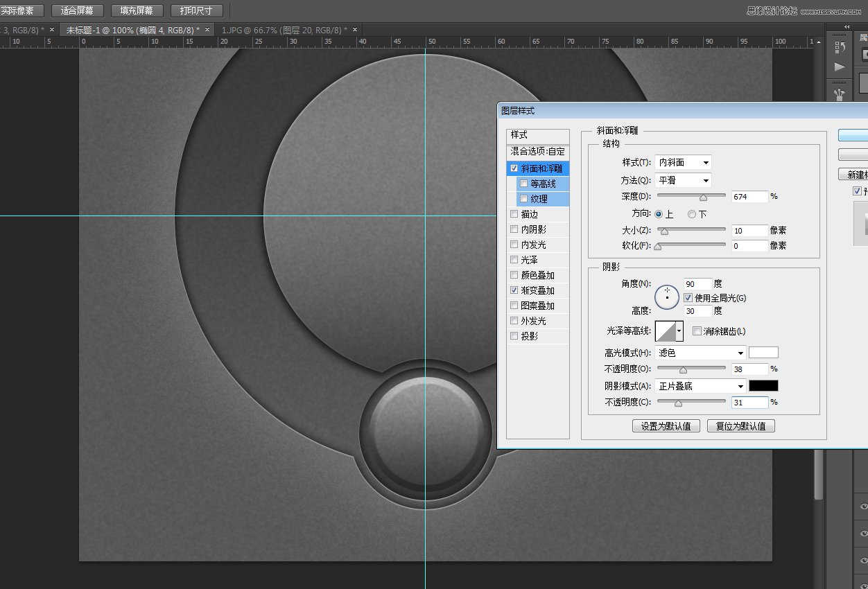
Task: Open the 高光模式 dropdown showing 滤色
Action: point(700,353)
